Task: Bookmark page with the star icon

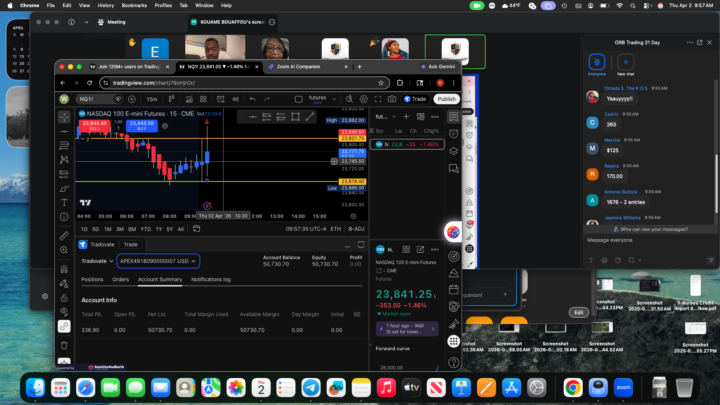Action: [381, 83]
